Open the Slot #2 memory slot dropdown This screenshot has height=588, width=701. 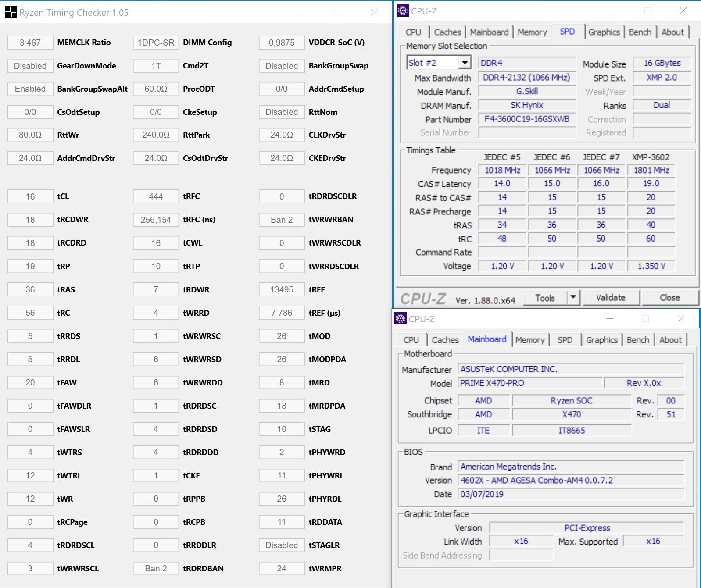(x=465, y=63)
